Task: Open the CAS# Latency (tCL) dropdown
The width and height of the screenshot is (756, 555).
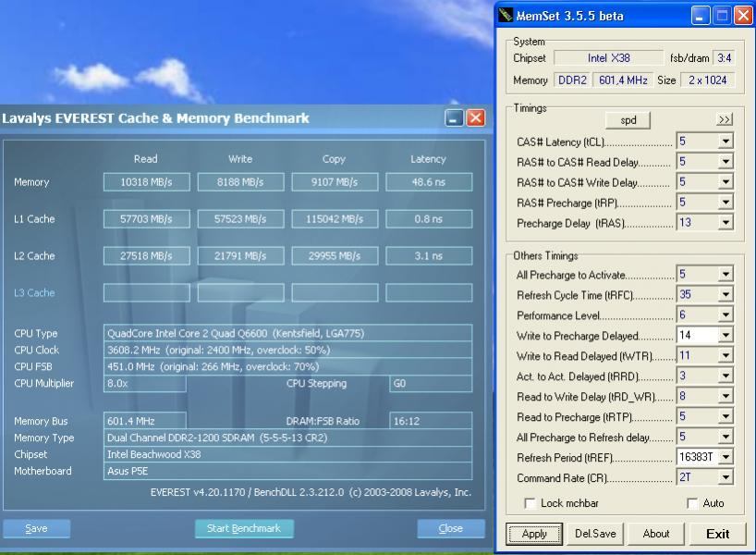Action: (726, 142)
